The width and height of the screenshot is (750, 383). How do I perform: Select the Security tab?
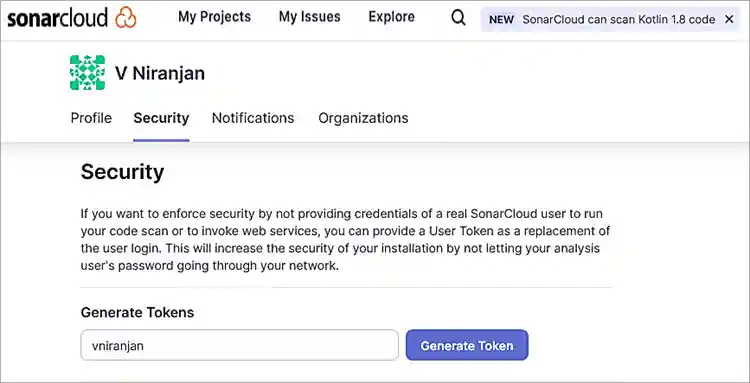point(161,118)
